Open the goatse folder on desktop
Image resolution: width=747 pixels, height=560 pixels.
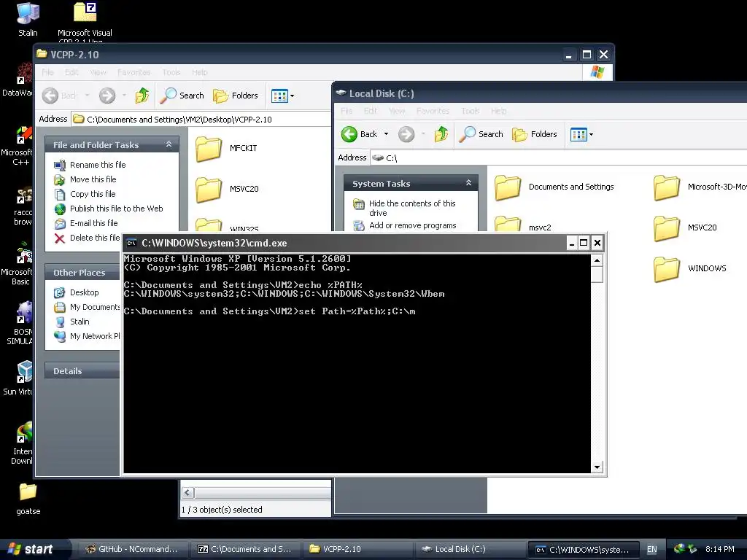pos(28,499)
